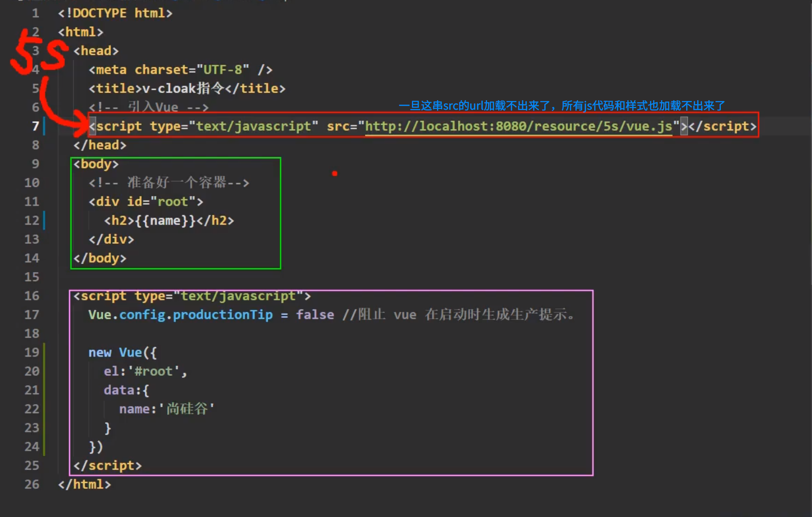Click the vue.js localhost URL link
This screenshot has width=812, height=517.
(x=518, y=126)
